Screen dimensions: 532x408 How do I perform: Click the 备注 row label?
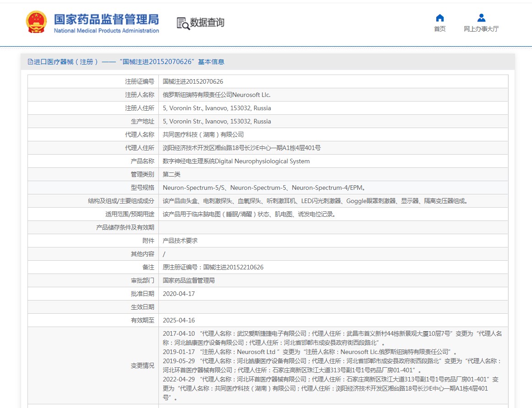[x=148, y=267]
